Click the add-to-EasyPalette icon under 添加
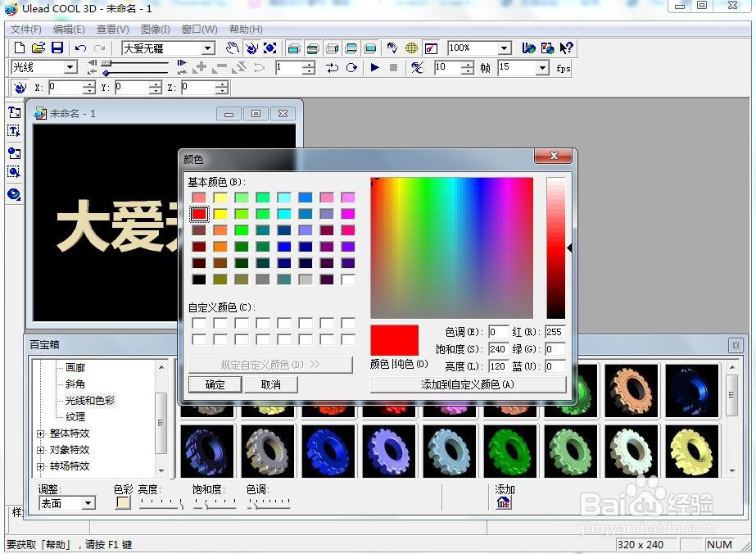 504,502
